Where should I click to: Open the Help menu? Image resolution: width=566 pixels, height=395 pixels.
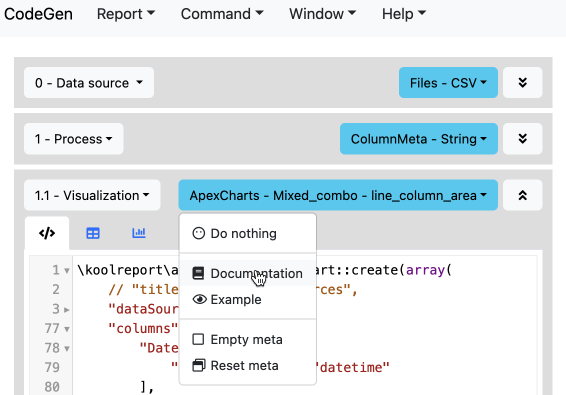(x=404, y=14)
